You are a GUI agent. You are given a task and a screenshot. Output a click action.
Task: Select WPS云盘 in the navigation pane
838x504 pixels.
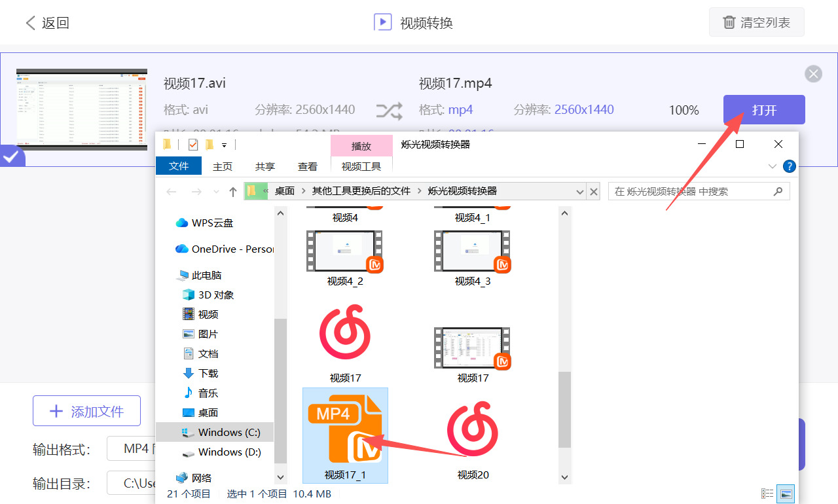point(204,223)
